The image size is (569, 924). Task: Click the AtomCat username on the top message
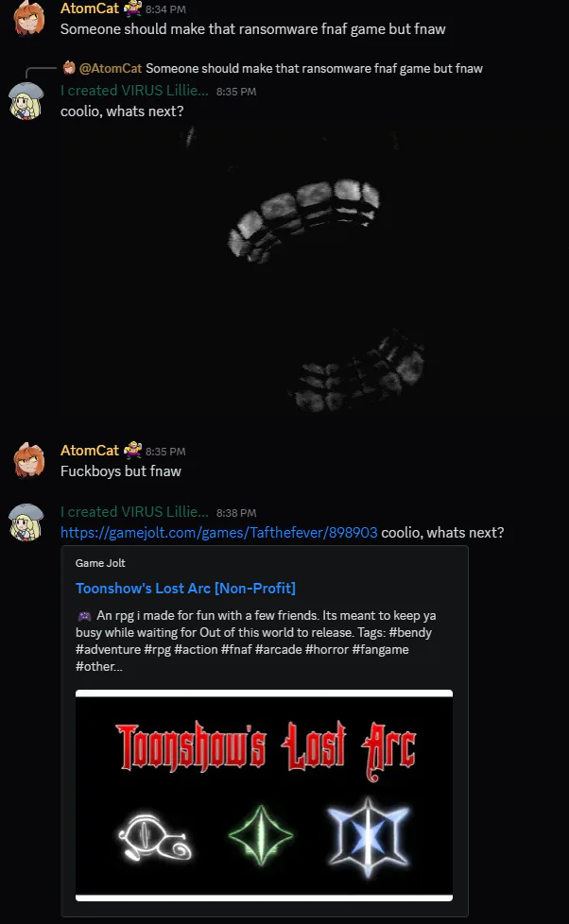(x=90, y=9)
